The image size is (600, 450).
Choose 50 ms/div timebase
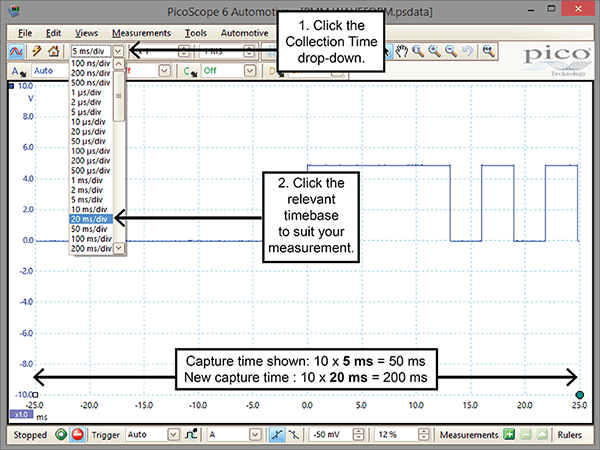[91, 229]
